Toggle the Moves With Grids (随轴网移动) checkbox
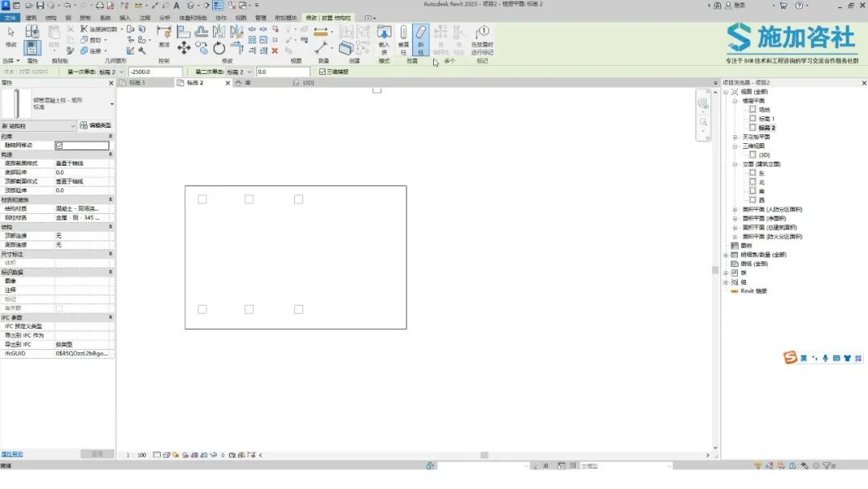Viewport: 868px width, 489px height. (x=59, y=146)
